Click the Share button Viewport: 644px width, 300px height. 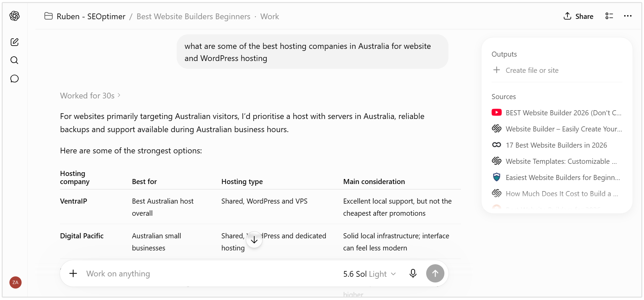579,16
